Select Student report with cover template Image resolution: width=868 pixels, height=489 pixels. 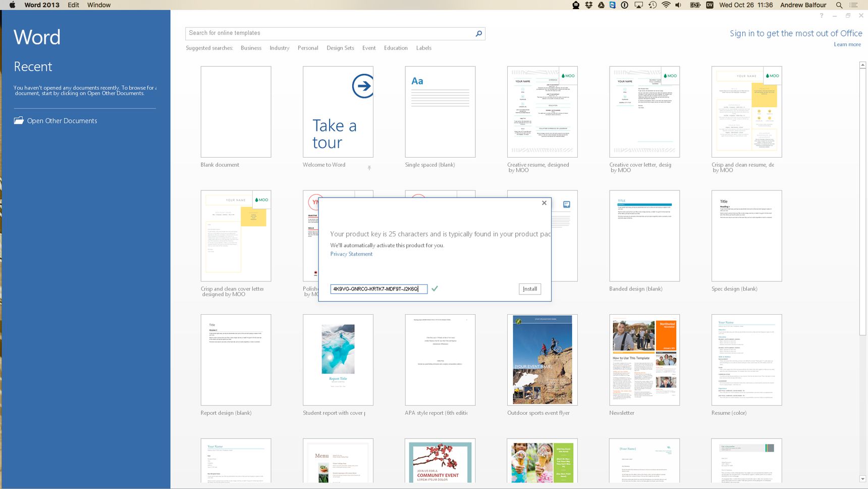pos(338,360)
